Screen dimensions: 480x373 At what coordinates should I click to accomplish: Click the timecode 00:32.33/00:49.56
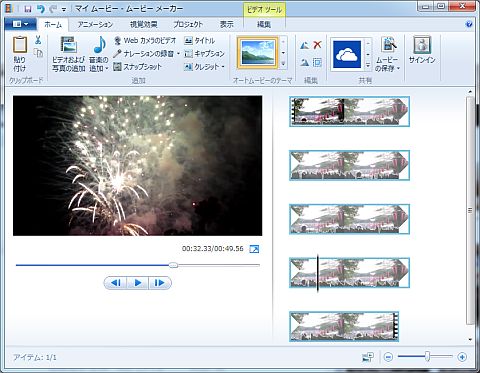[x=213, y=249]
